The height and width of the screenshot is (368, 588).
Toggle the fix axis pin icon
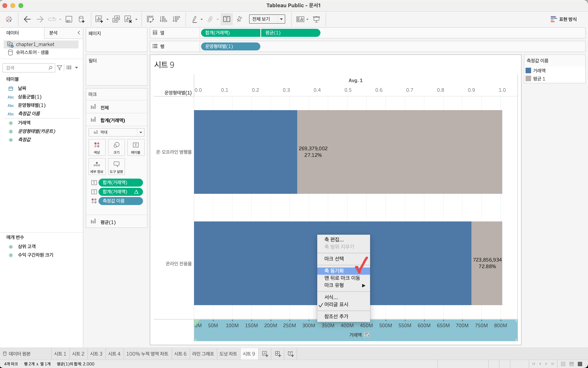(239, 19)
